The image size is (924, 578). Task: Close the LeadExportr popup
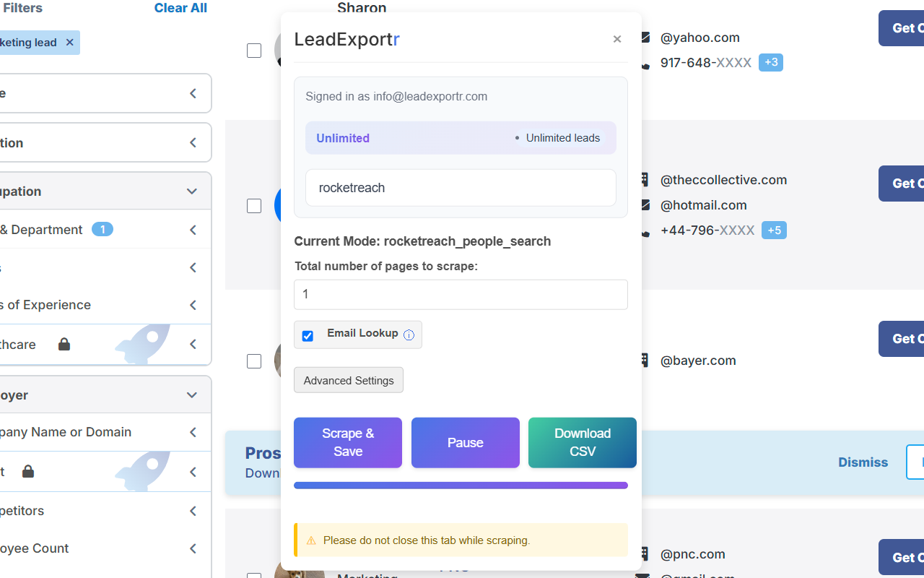(617, 39)
